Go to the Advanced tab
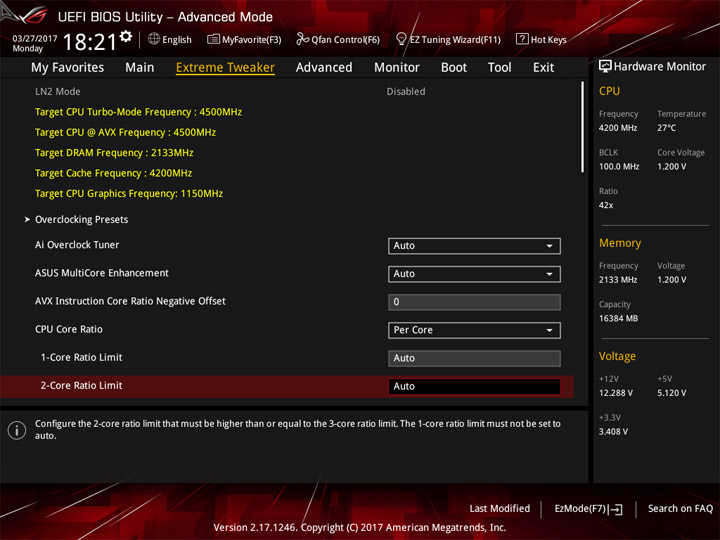The height and width of the screenshot is (540, 720). [x=324, y=68]
